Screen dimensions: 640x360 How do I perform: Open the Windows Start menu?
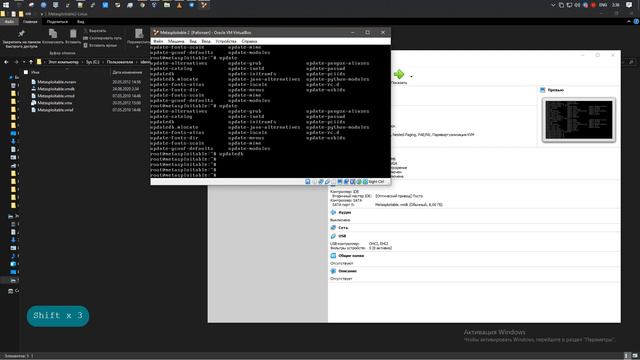pos(6,5)
